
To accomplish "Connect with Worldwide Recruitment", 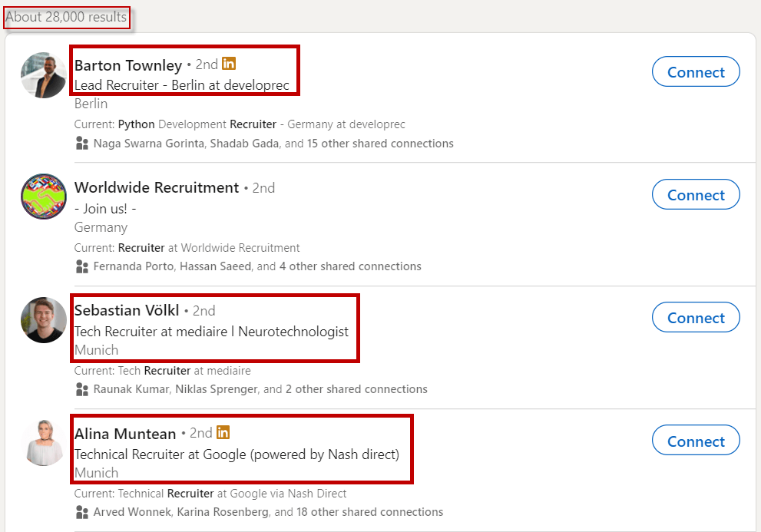I will pos(696,195).
